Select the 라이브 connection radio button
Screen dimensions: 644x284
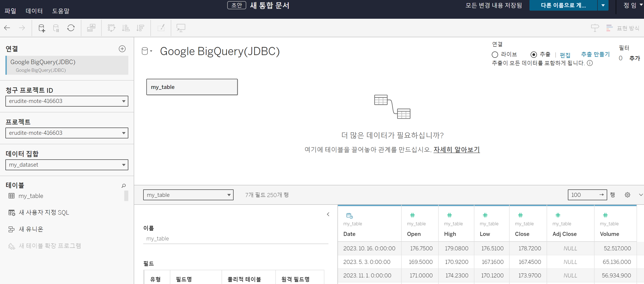click(x=495, y=54)
